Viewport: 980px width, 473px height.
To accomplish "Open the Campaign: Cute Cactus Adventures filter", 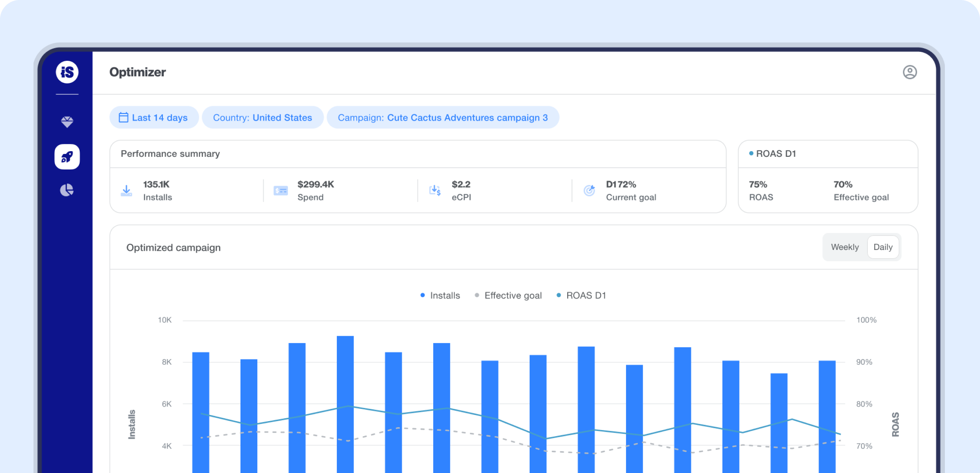I will (x=443, y=118).
